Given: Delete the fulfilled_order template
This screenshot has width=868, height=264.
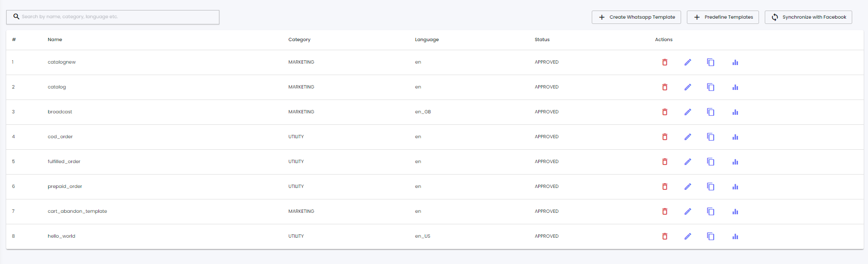Looking at the screenshot, I should click(664, 162).
